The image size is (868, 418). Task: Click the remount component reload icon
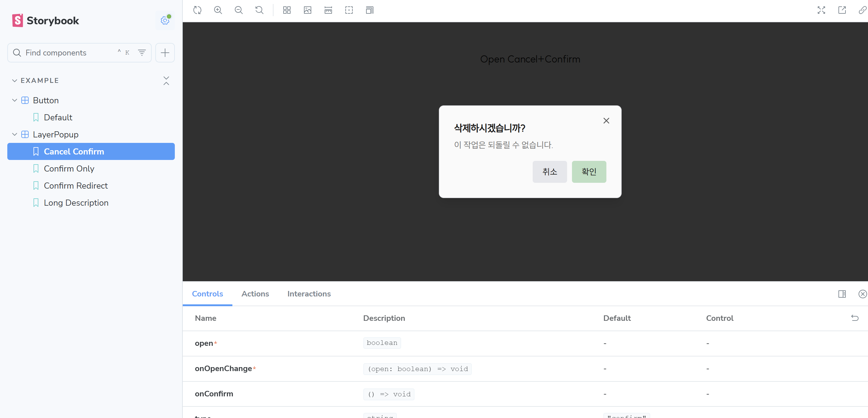(x=197, y=10)
